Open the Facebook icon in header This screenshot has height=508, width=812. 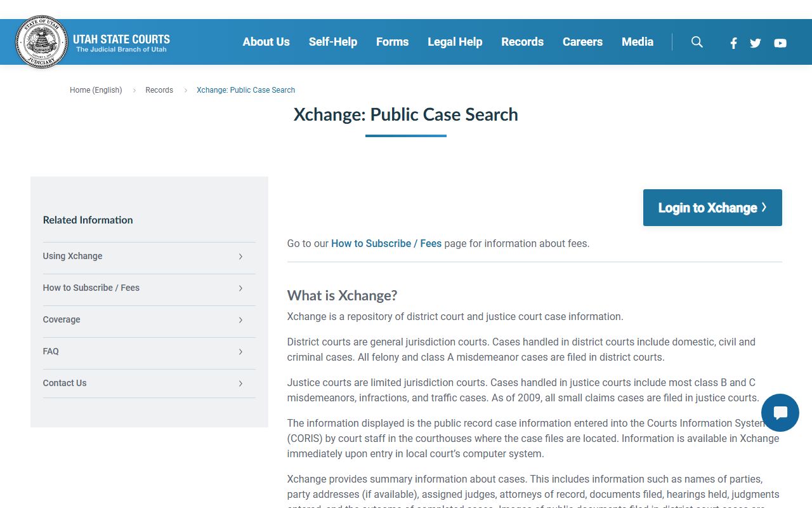pos(733,43)
